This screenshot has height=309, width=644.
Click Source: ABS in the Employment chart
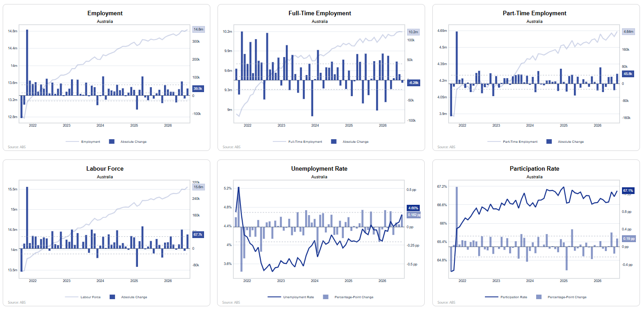17,147
